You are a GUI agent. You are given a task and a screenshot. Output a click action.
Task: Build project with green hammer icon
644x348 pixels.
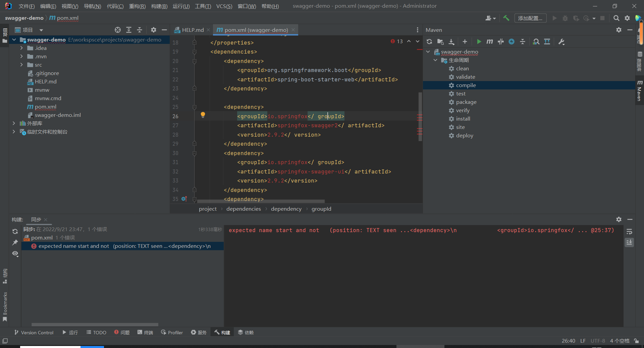coord(506,18)
